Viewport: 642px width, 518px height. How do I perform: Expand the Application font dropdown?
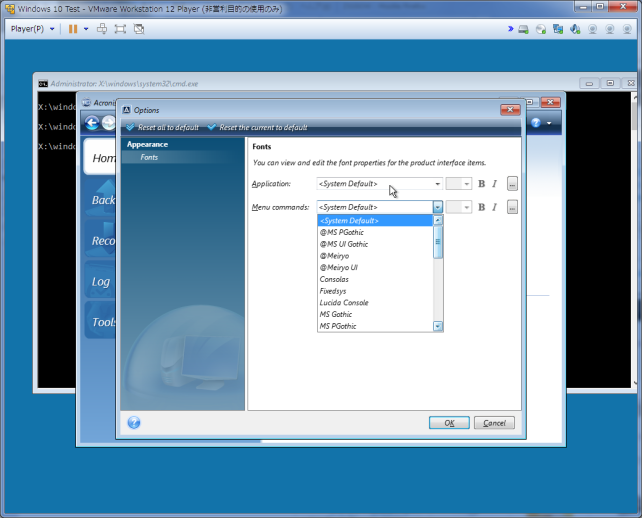tap(437, 184)
